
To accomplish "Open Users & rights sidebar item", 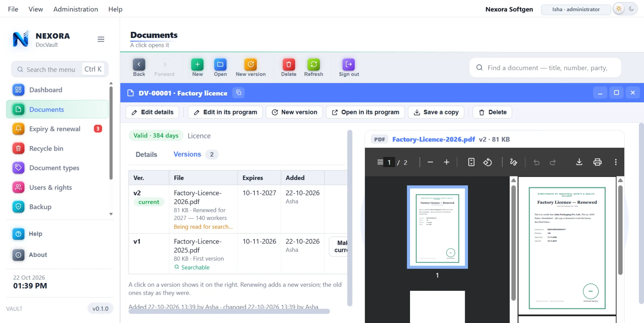I will 57,187.
